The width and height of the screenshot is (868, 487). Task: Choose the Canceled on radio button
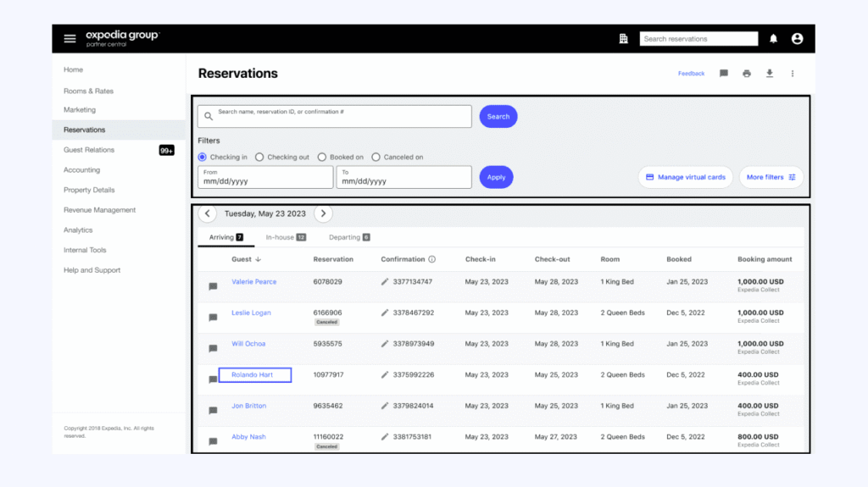(376, 158)
